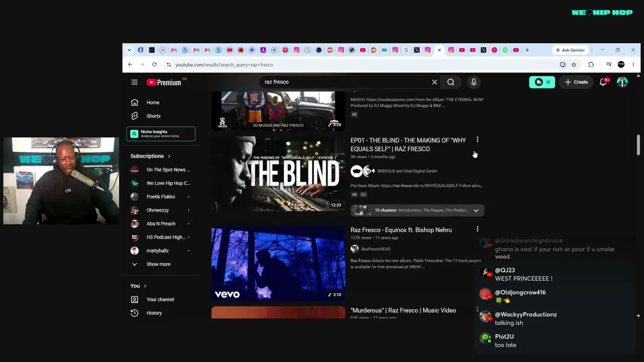644x362 pixels.
Task: Open the Chrome three-dot menu
Action: pos(633,64)
